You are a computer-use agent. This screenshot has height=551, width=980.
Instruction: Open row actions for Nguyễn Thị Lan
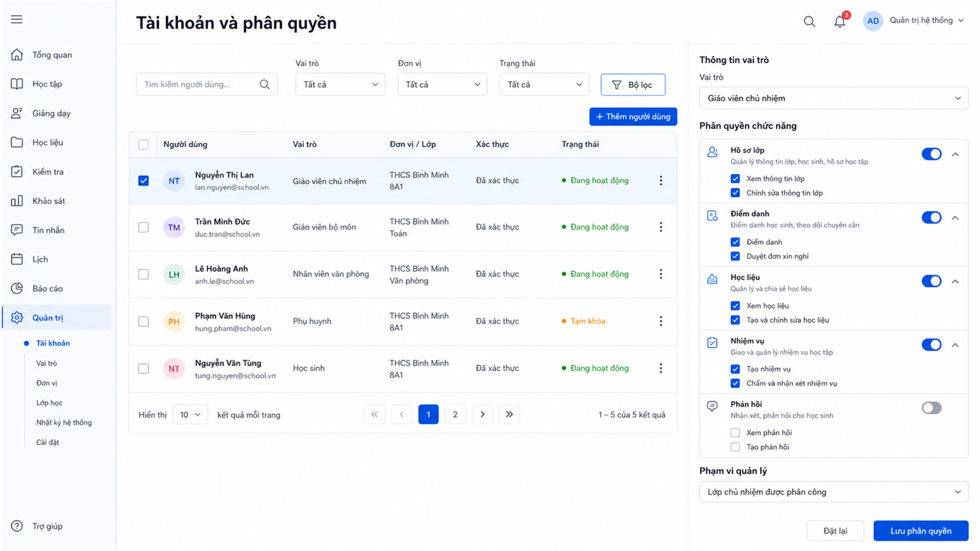coord(661,180)
